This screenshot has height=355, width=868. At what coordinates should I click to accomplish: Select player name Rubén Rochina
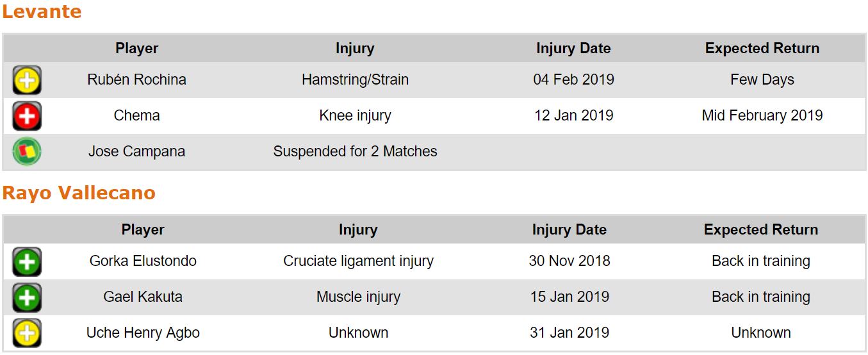pos(136,80)
